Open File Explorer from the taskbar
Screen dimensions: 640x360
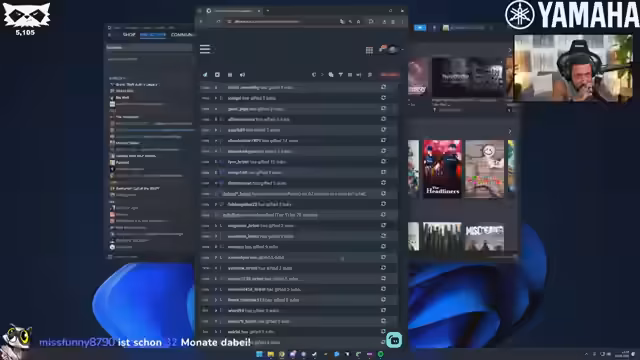click(271, 354)
